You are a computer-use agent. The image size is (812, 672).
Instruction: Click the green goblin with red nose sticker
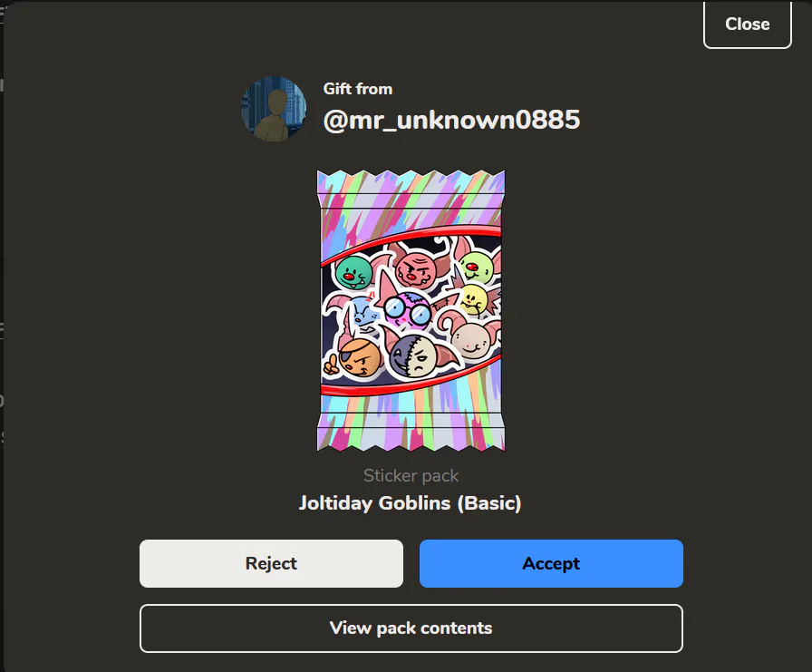pos(353,273)
